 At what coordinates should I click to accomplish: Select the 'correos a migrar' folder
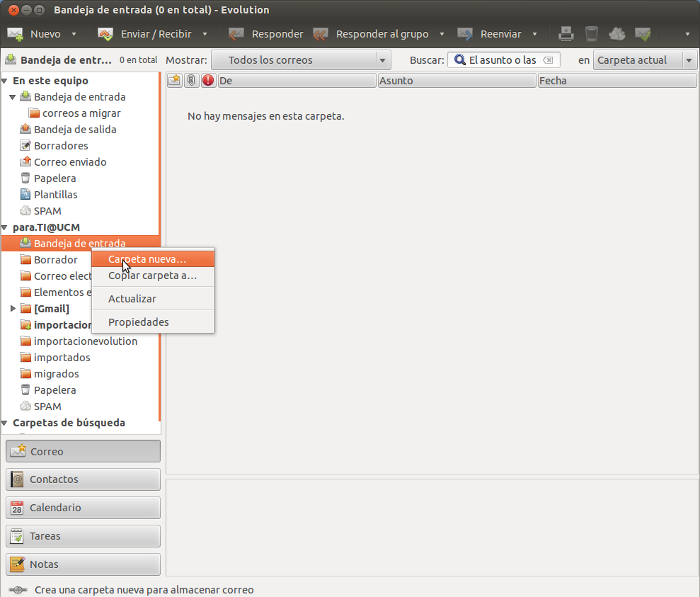[x=81, y=113]
